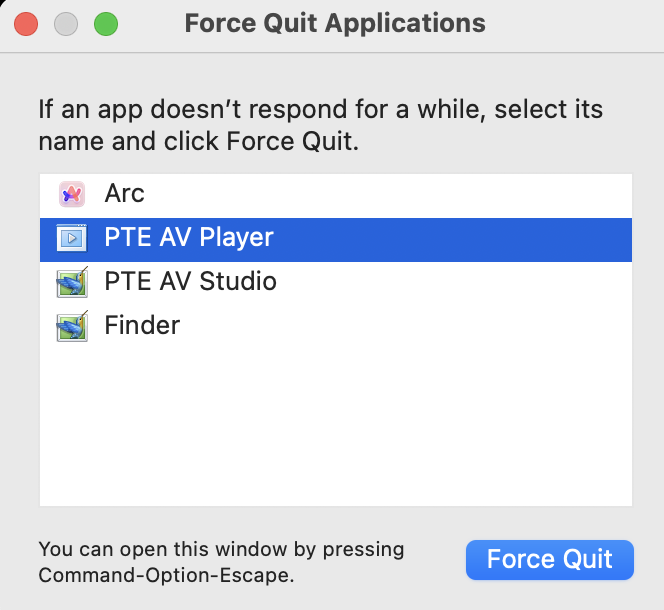Click the blank blue area of selected row
This screenshot has height=610, width=664.
453,240
